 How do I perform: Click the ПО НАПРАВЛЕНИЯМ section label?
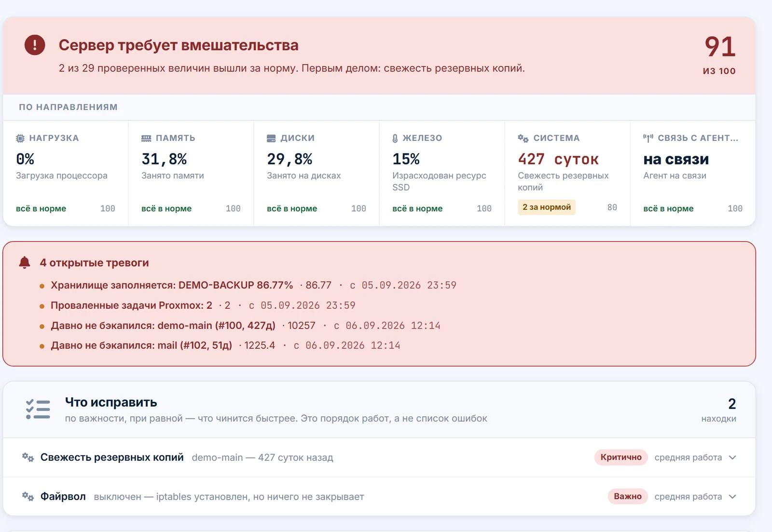coord(68,107)
